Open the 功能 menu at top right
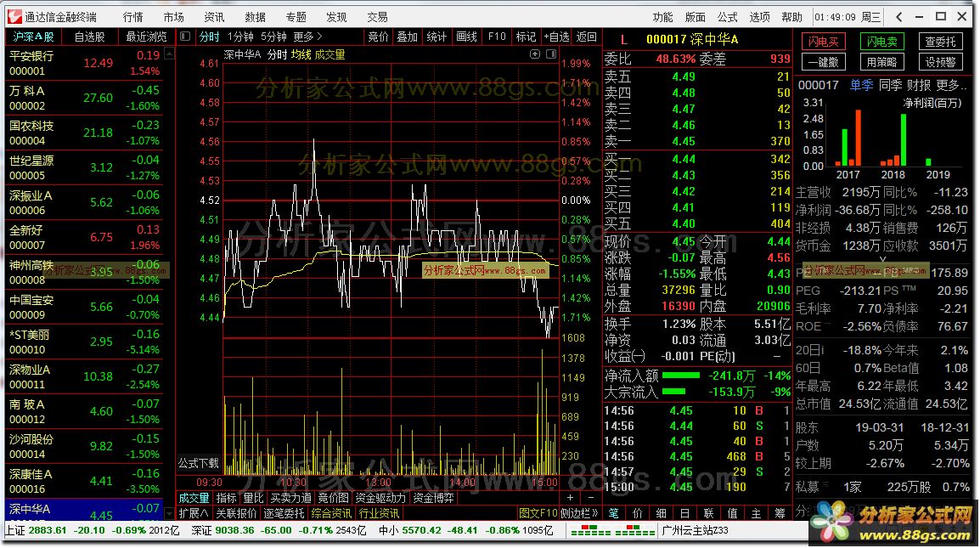The height and width of the screenshot is (548, 980). tap(662, 17)
